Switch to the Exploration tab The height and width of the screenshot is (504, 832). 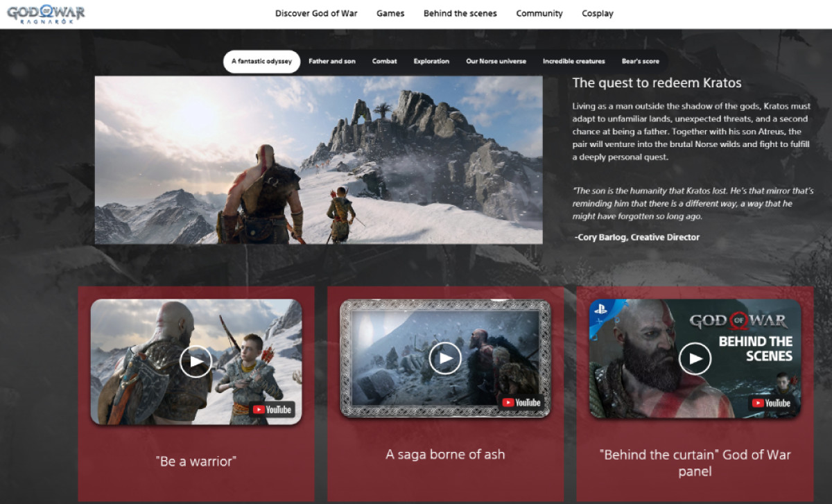click(431, 61)
